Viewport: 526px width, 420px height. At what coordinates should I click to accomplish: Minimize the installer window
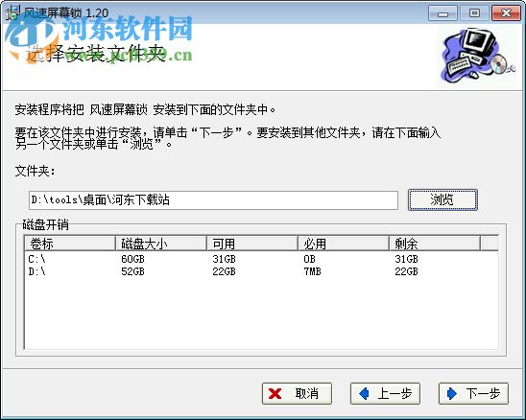coord(442,13)
